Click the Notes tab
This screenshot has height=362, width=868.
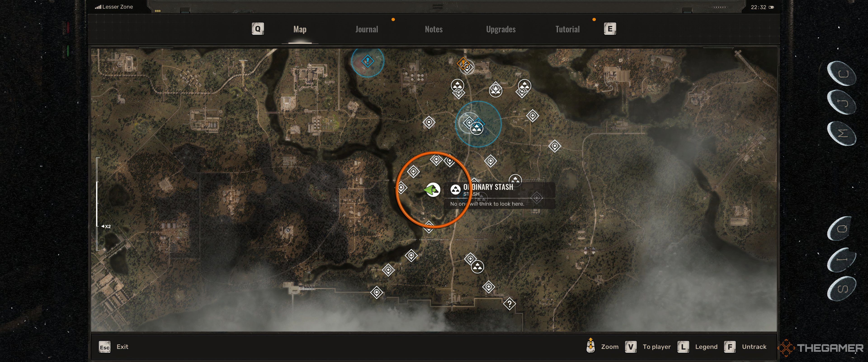pyautogui.click(x=434, y=29)
